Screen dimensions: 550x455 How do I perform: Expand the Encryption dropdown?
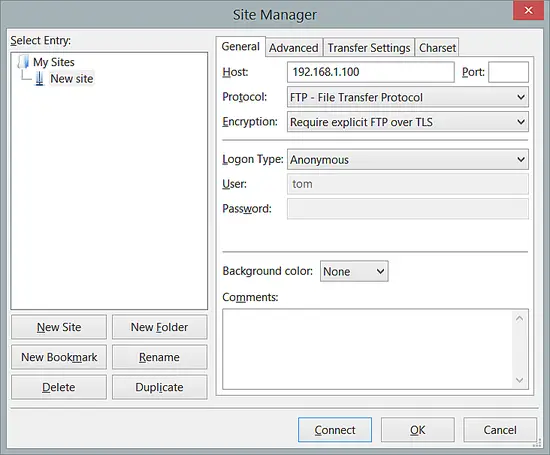coord(408,122)
